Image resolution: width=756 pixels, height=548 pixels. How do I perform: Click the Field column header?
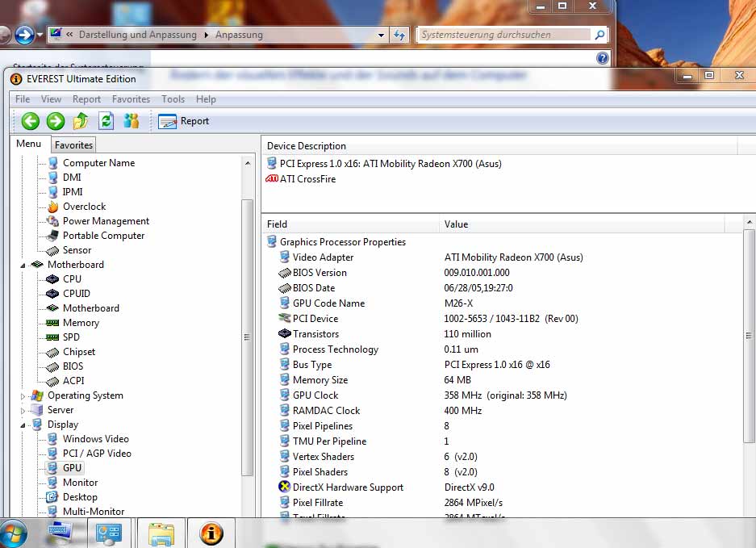click(350, 224)
